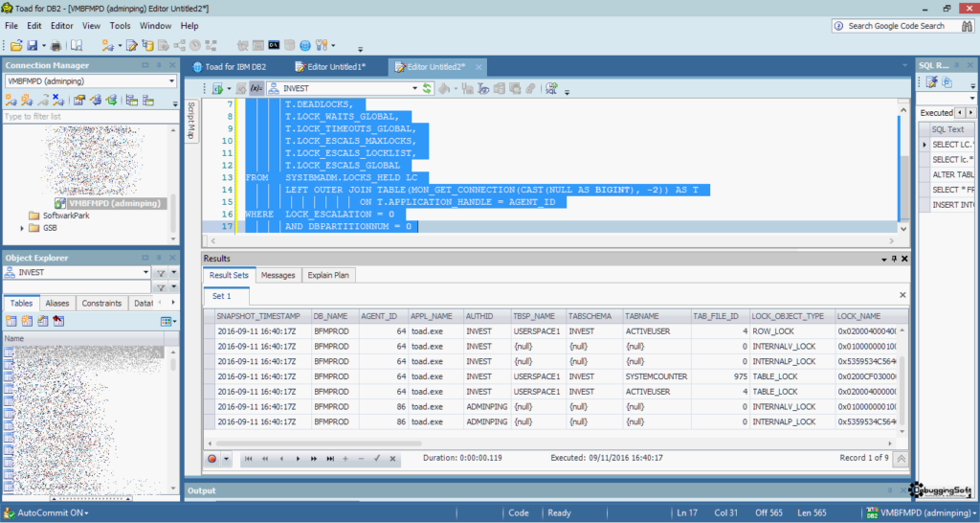Click the Save disk icon in main toolbar
This screenshot has width=980, height=523.
coord(32,45)
